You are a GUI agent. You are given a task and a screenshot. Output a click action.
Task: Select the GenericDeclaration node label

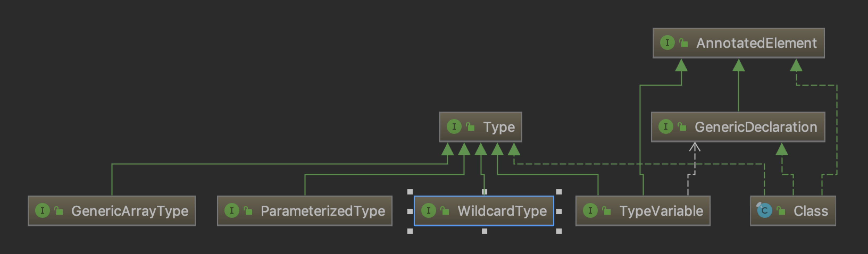tap(756, 127)
